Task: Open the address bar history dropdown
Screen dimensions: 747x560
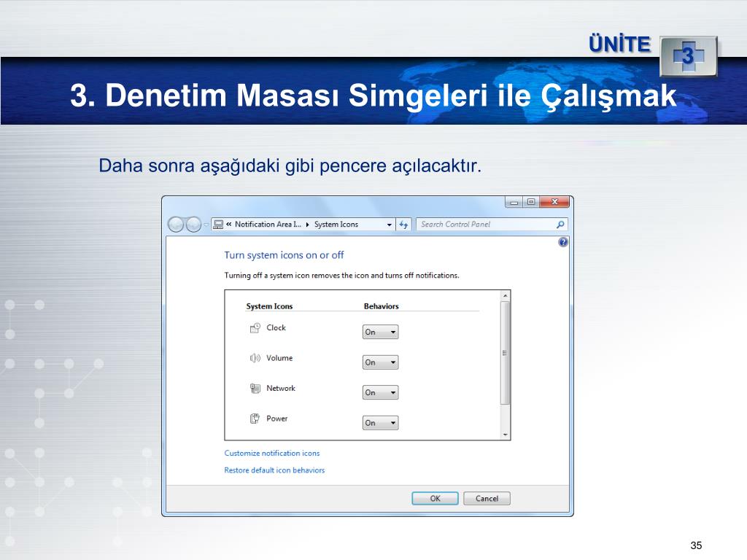Action: (390, 225)
